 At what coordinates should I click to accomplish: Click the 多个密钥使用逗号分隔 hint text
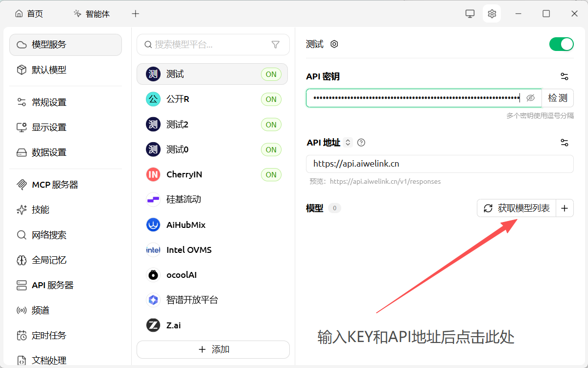point(540,116)
